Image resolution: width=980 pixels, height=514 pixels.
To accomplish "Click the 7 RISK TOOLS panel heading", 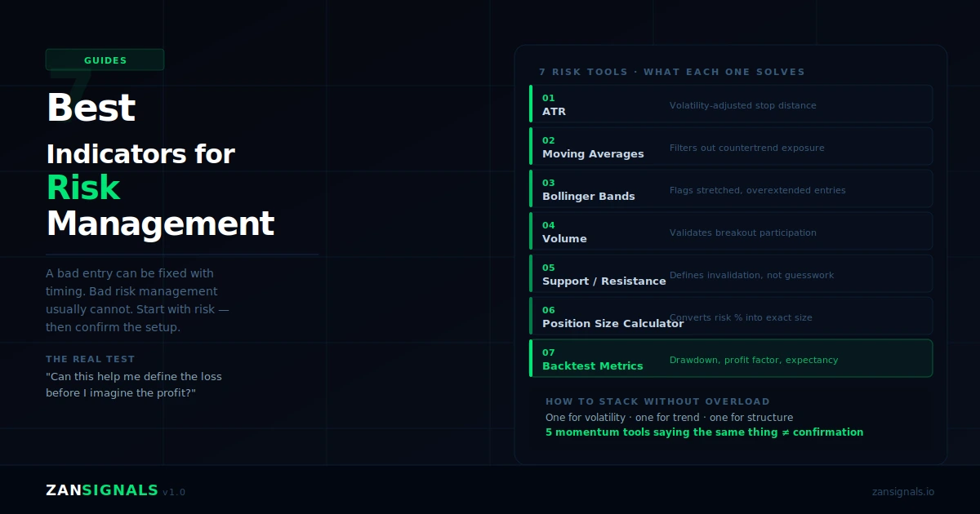I will coord(672,72).
